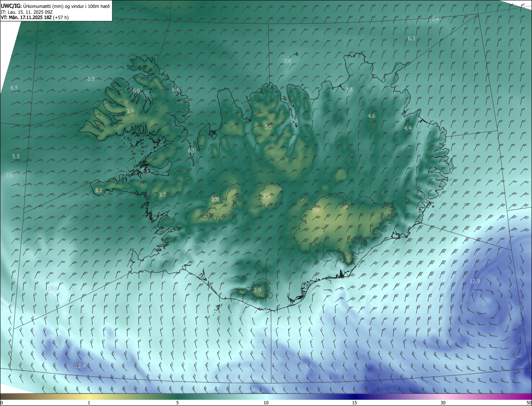Click the colorbar tick label 10

pyautogui.click(x=266, y=403)
